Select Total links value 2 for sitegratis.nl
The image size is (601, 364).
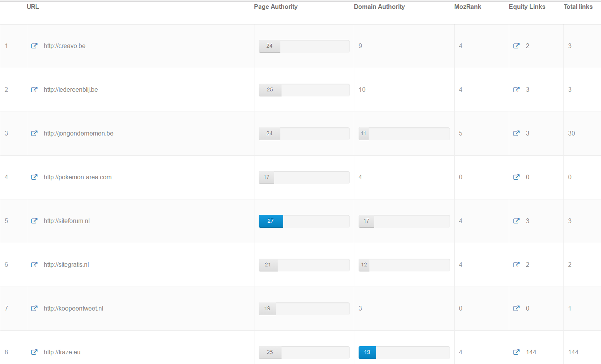(x=570, y=264)
